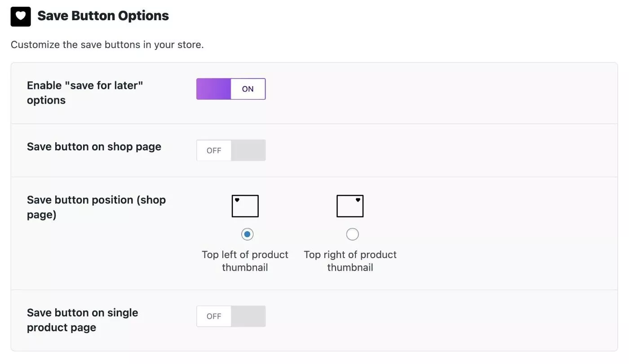Click the "Save button position (shop page)" label
This screenshot has height=364, width=629.
click(96, 207)
